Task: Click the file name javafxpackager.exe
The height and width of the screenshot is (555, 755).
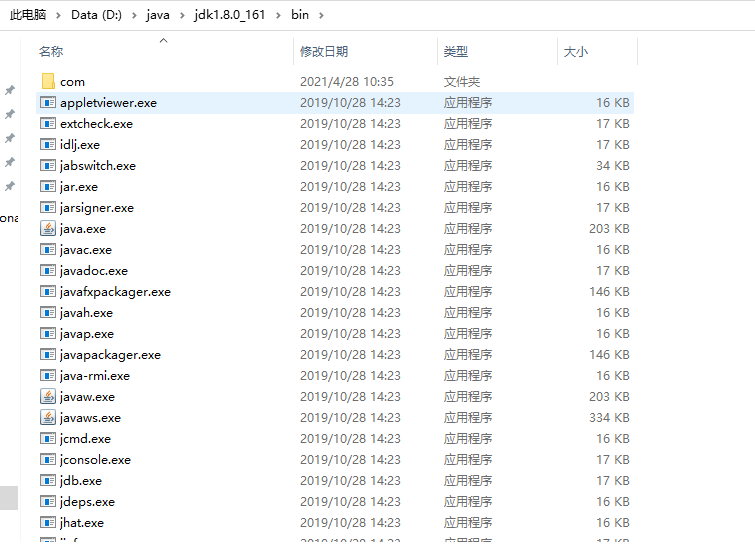Action: point(116,292)
